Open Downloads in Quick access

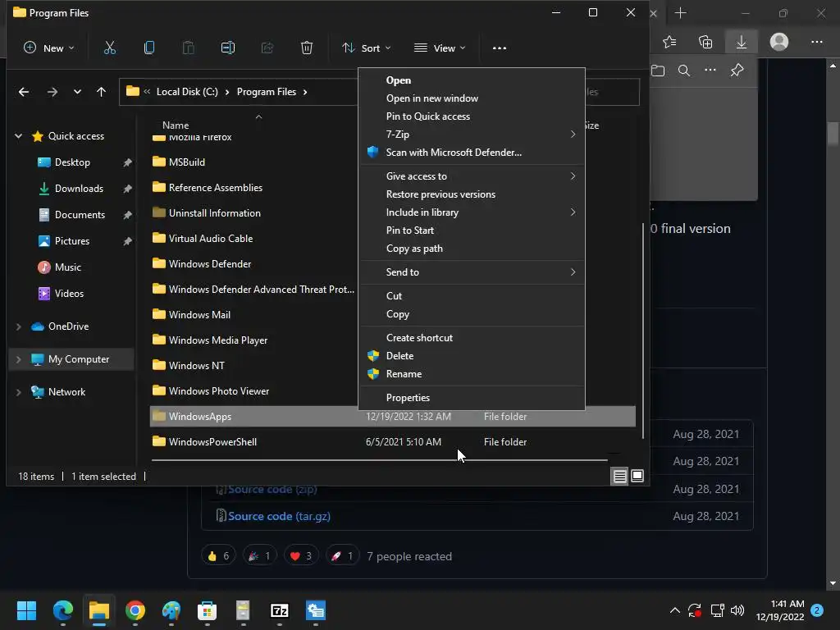(x=79, y=189)
